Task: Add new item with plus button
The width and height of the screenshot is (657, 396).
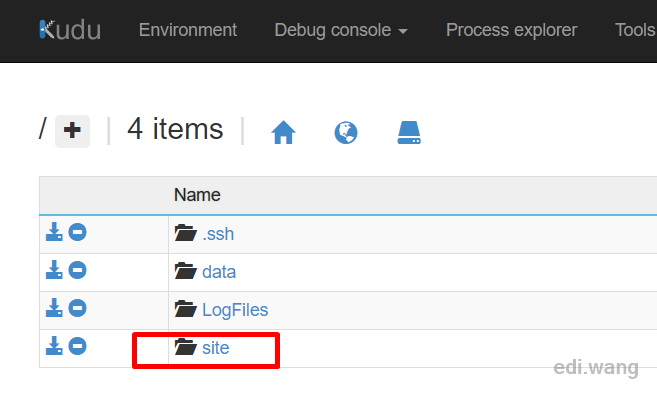Action: pos(72,131)
